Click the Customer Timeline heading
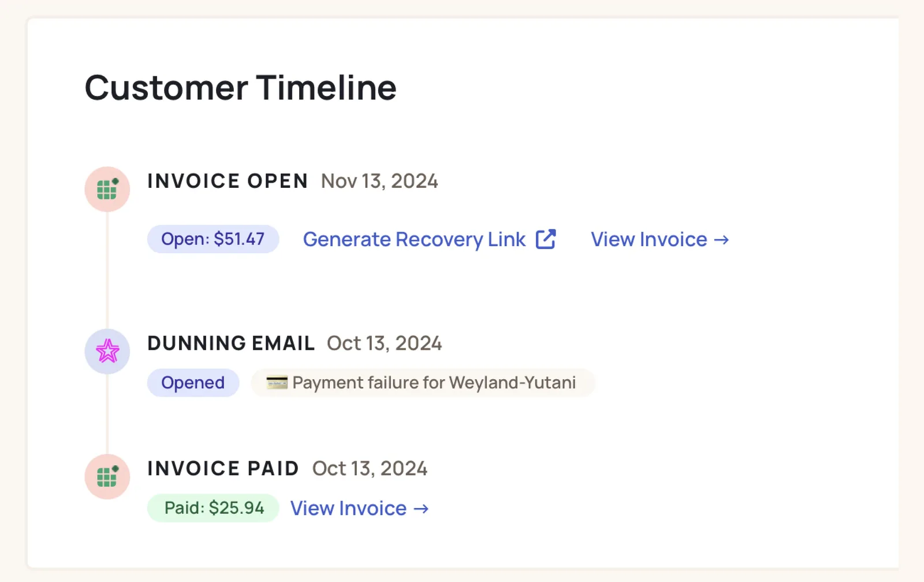The width and height of the screenshot is (924, 582). coord(241,88)
